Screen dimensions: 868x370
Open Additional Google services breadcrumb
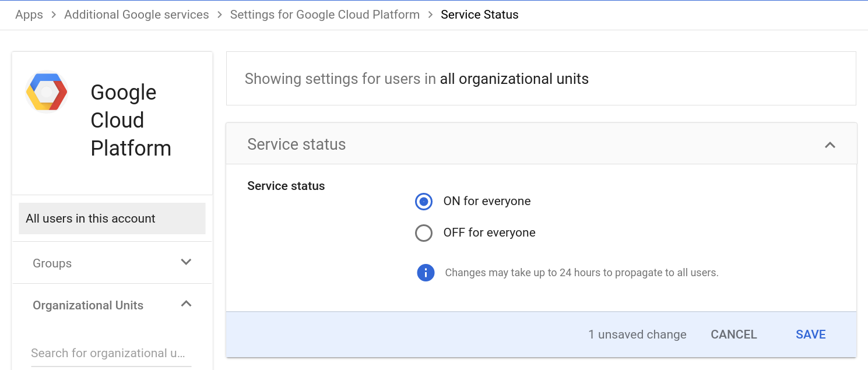(x=136, y=15)
